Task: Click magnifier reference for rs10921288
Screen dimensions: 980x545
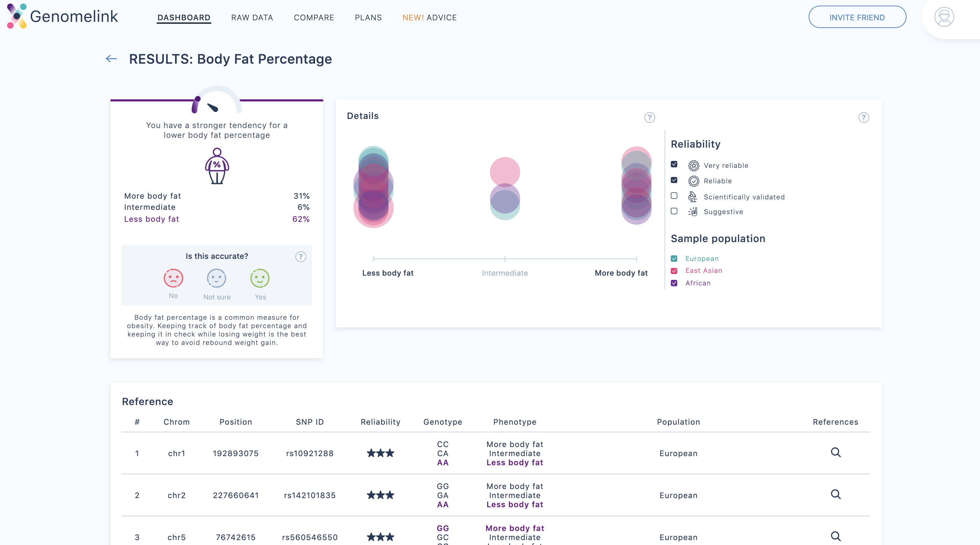Action: [x=836, y=453]
